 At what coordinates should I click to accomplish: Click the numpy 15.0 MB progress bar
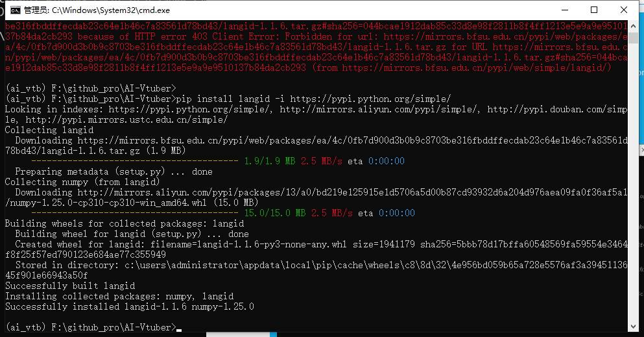[134, 213]
